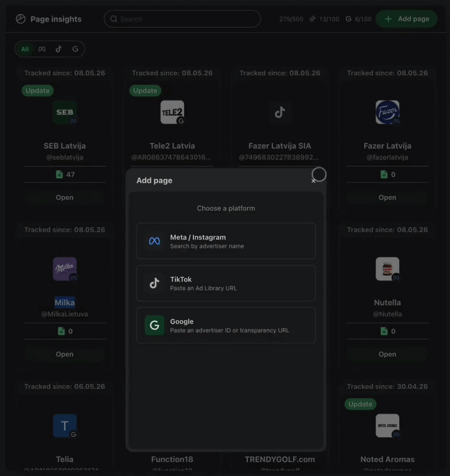The image size is (450, 476).
Task: Click the Google quota icon beside 6/100
Action: (x=349, y=19)
